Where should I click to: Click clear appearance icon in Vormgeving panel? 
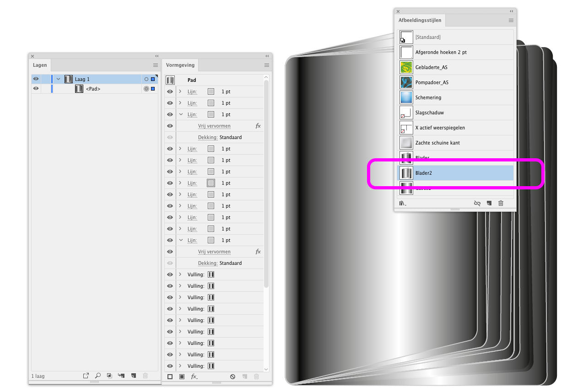232,376
